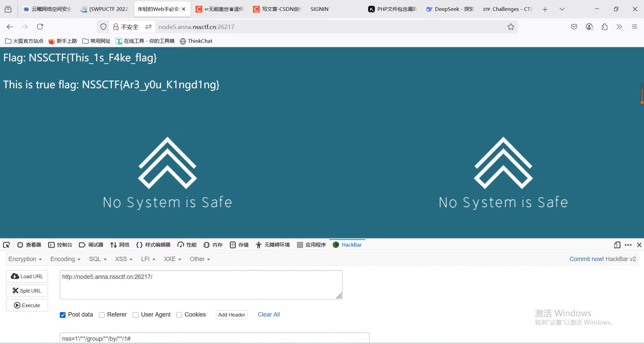The image size is (644, 344).
Task: Open the site permissions icon in address bar
Action: [x=148, y=27]
